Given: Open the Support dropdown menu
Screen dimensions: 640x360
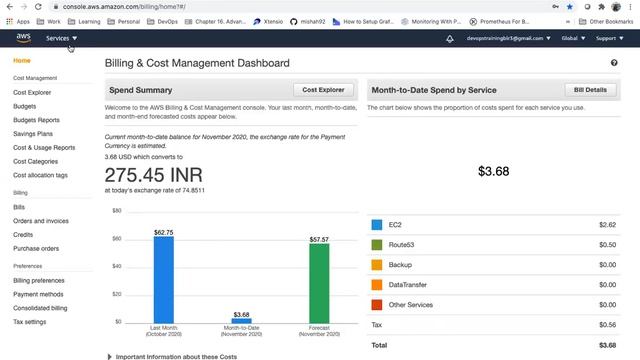Looking at the screenshot, I should (x=609, y=38).
